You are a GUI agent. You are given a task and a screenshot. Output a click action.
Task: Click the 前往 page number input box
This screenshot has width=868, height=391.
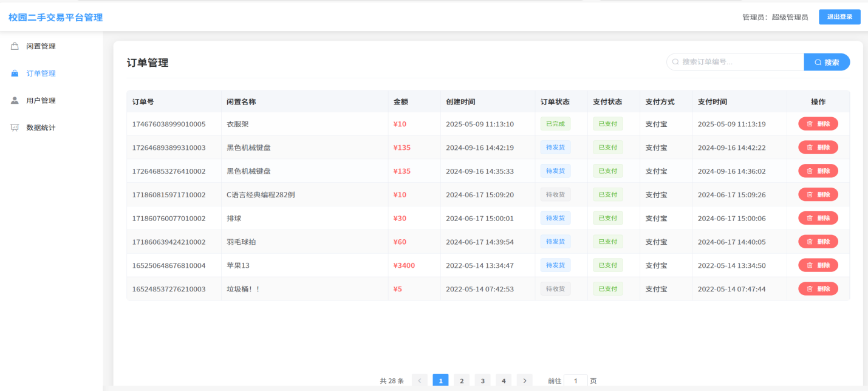click(x=575, y=381)
